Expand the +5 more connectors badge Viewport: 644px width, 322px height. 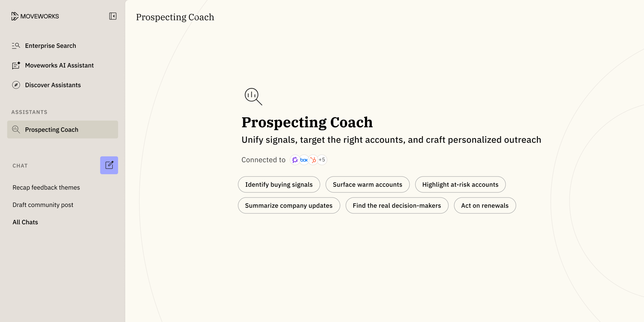pyautogui.click(x=322, y=160)
